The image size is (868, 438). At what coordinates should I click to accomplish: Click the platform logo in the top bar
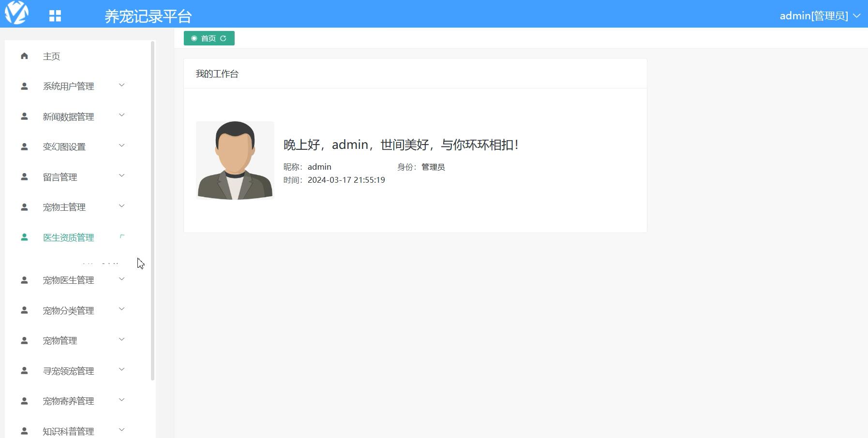(16, 13)
